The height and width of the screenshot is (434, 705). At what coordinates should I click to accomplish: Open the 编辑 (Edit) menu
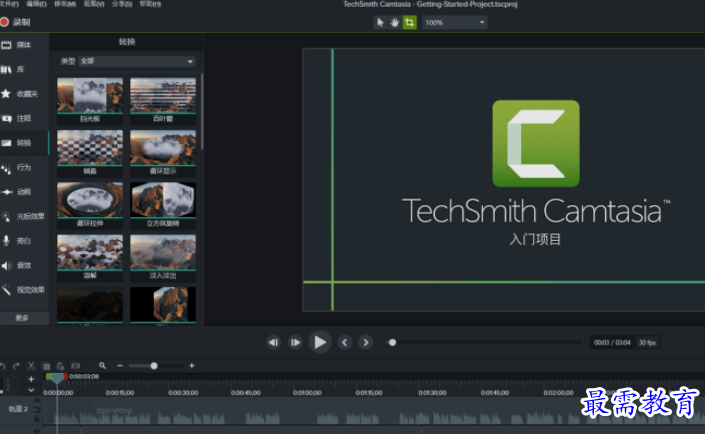[36, 4]
